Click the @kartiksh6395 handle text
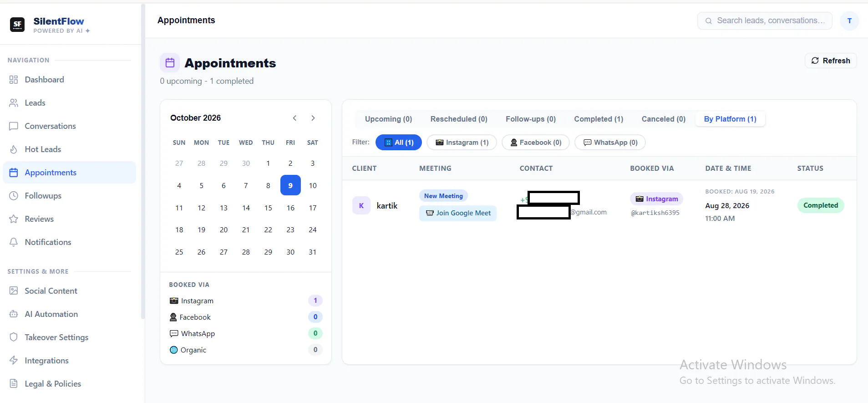This screenshot has height=403, width=868. click(655, 213)
